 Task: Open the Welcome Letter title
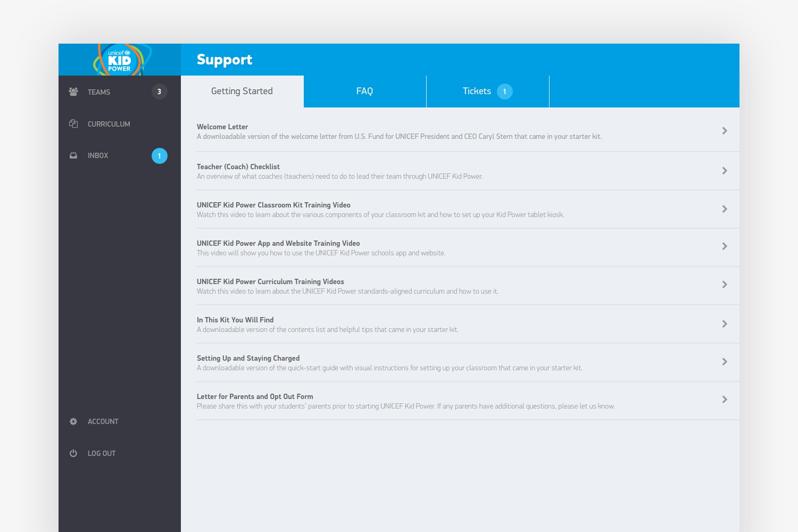pyautogui.click(x=222, y=127)
